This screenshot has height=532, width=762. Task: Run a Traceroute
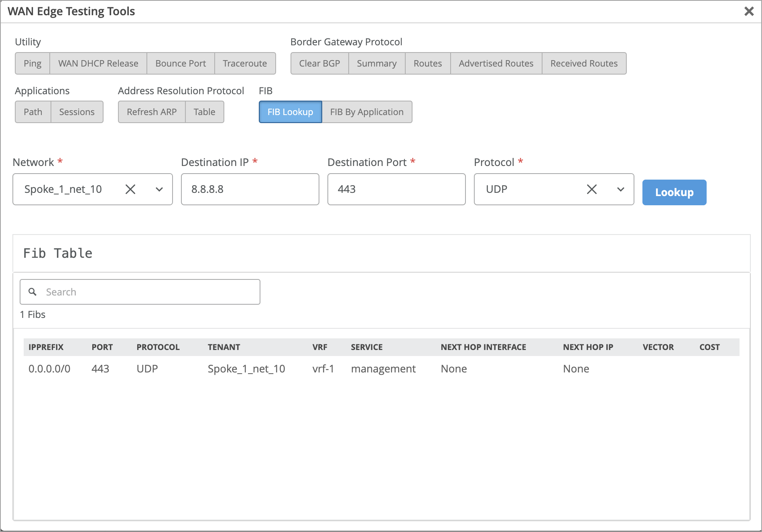pyautogui.click(x=245, y=63)
